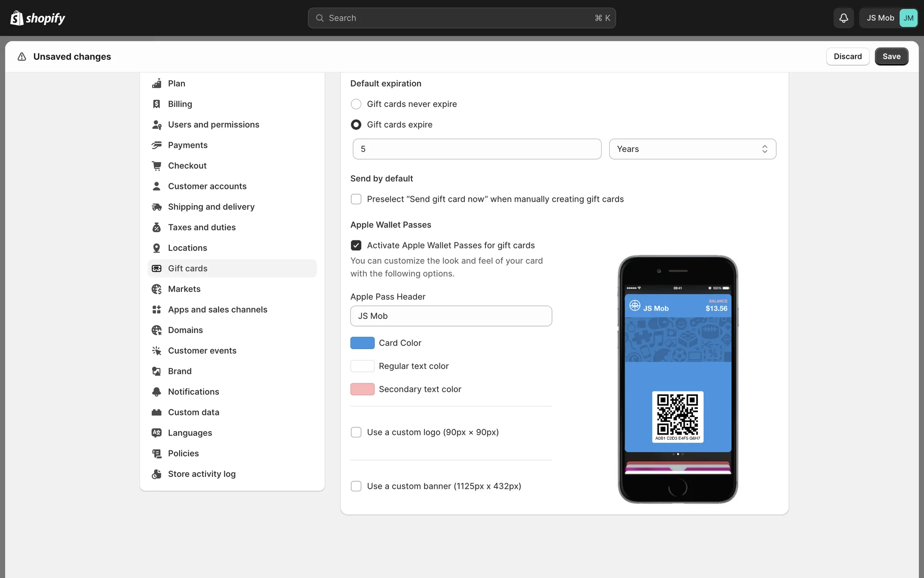Discard the unsaved changes

coord(847,56)
